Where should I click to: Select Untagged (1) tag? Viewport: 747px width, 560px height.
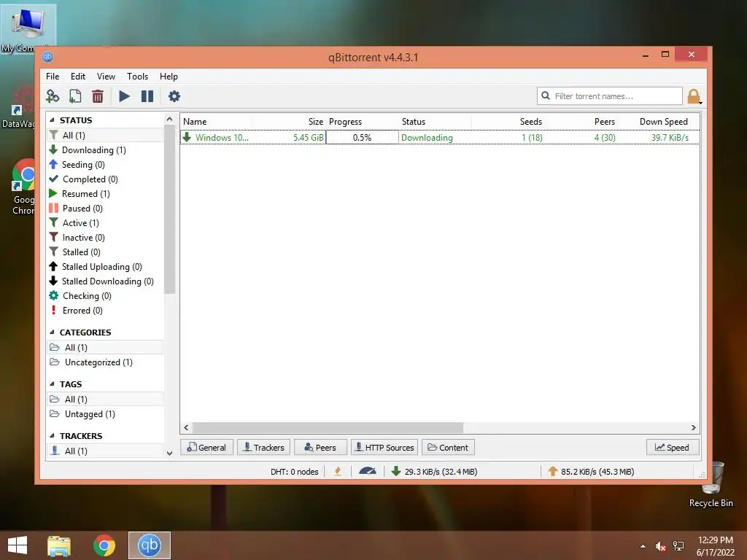tap(105, 414)
